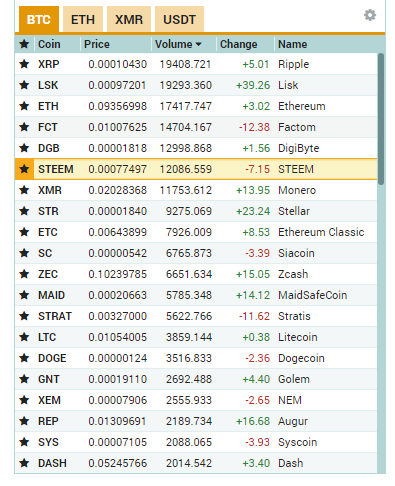This screenshot has height=486, width=395.
Task: Click the star icon for MAID
Action: click(24, 295)
